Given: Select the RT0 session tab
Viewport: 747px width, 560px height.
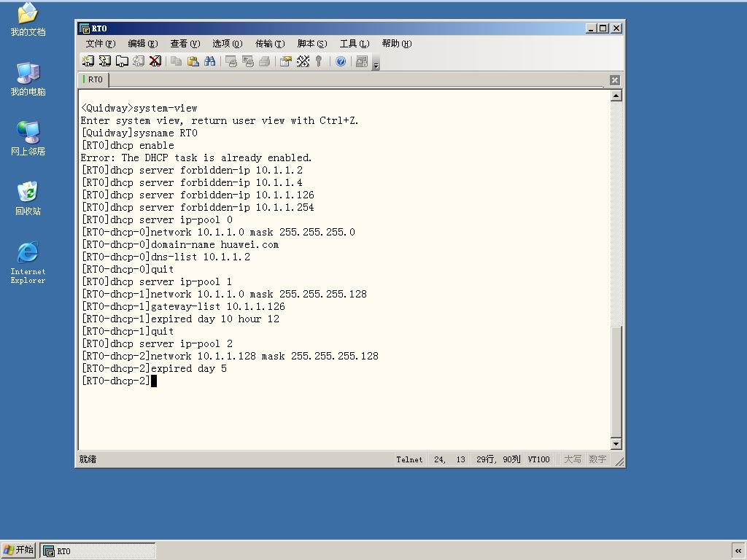Looking at the screenshot, I should [93, 79].
